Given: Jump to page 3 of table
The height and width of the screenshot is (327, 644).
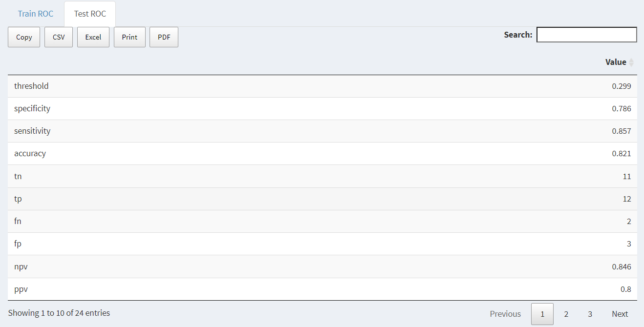Looking at the screenshot, I should point(590,314).
